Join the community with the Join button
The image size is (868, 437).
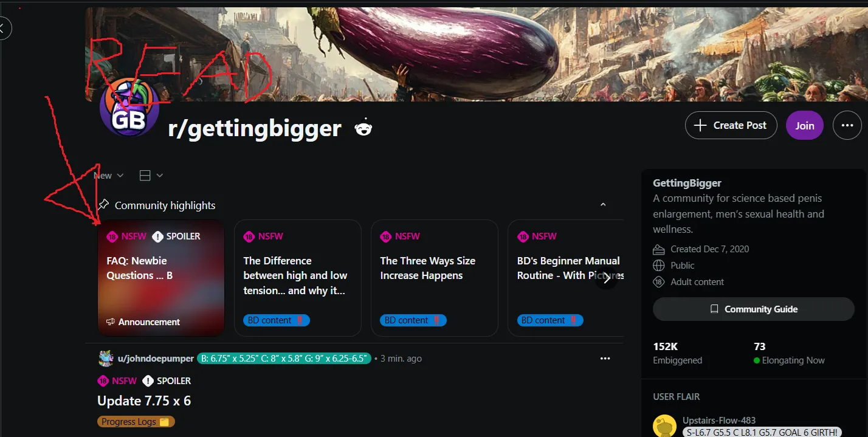(805, 125)
